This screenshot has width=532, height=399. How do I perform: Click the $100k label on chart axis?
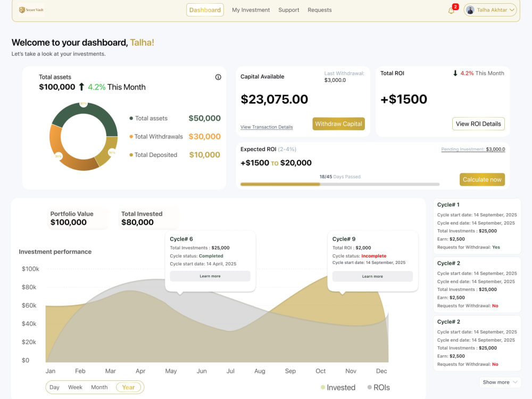pos(30,269)
